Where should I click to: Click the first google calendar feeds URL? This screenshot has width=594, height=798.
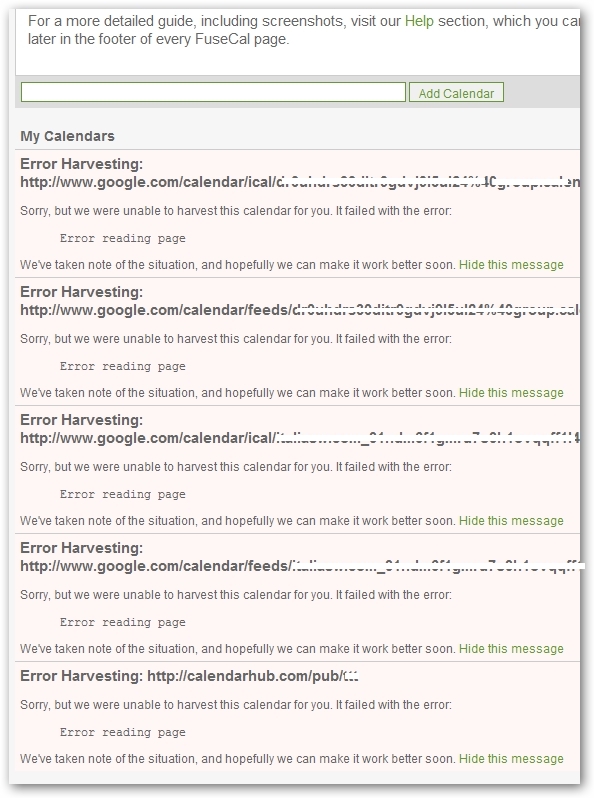pyautogui.click(x=300, y=310)
